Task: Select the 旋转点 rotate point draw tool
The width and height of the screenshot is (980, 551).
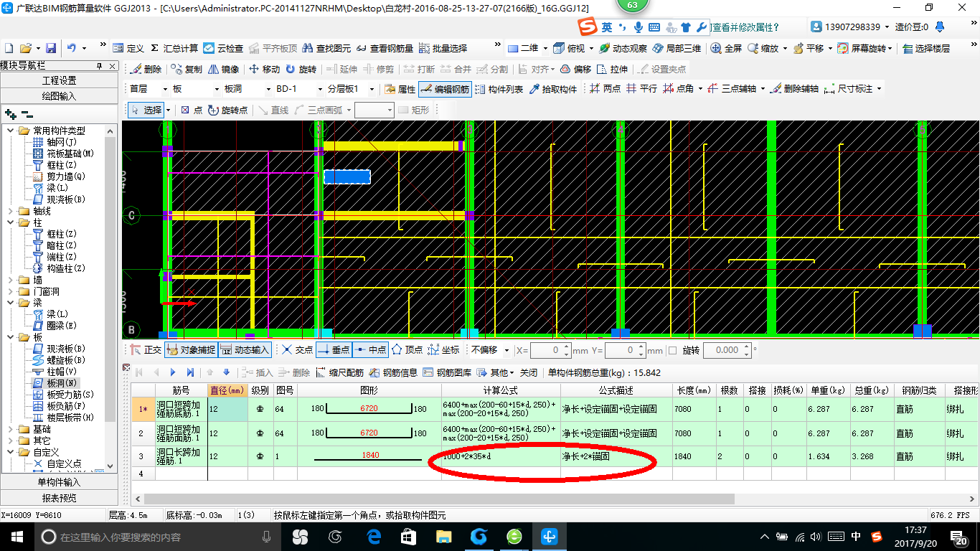Action: (x=228, y=110)
